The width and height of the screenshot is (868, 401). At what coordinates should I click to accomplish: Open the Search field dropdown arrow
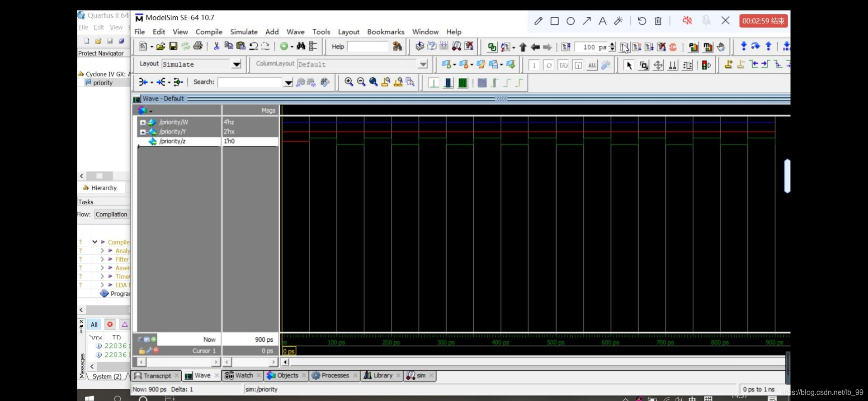288,82
